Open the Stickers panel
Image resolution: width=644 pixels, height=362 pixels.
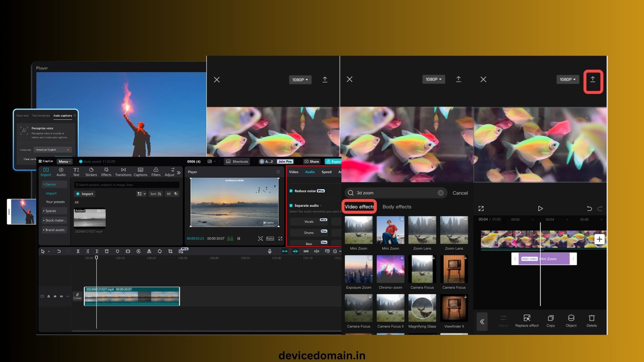(x=91, y=172)
